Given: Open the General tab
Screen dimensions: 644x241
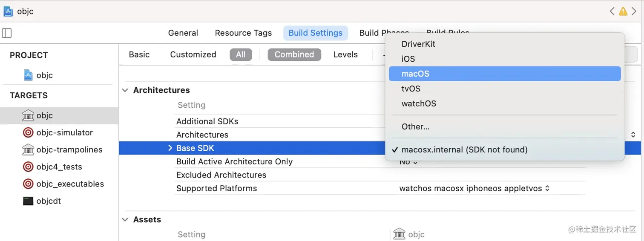Looking at the screenshot, I should 183,33.
